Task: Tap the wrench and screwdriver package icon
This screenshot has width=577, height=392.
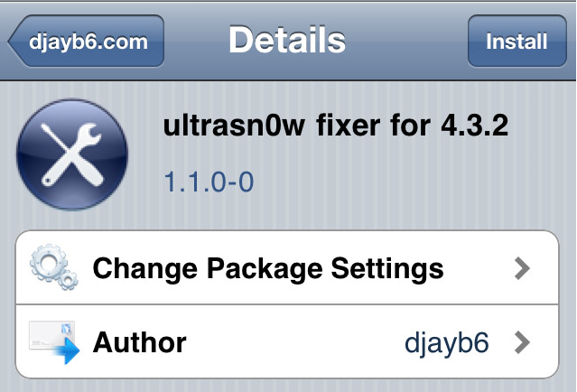Action: click(72, 154)
